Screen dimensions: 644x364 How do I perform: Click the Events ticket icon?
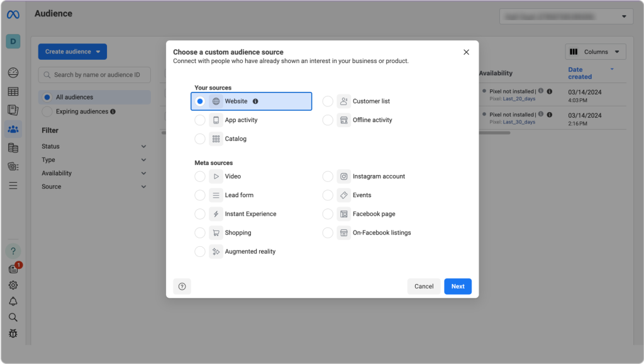(x=344, y=195)
